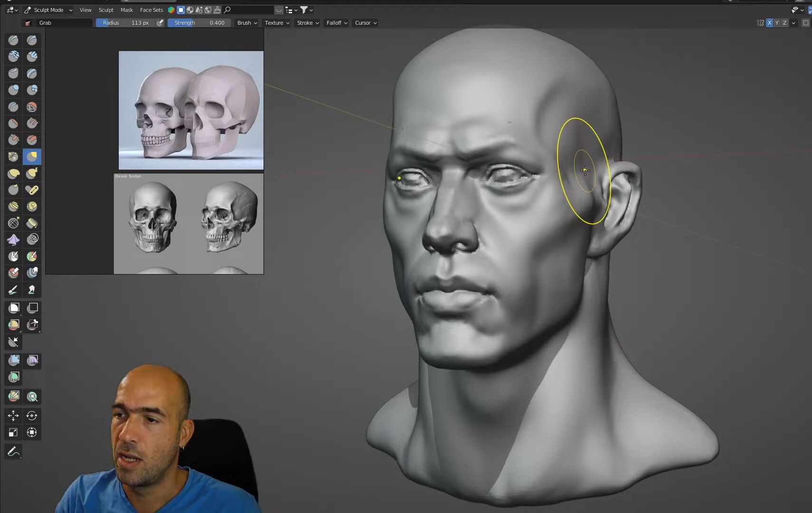Select the highlighted Grab brush tool
The image size is (812, 513).
pos(32,157)
